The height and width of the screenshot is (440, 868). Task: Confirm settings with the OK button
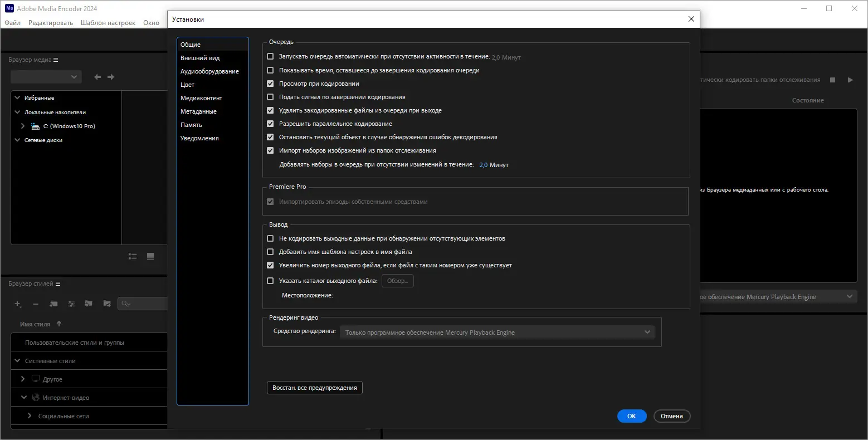pos(631,415)
